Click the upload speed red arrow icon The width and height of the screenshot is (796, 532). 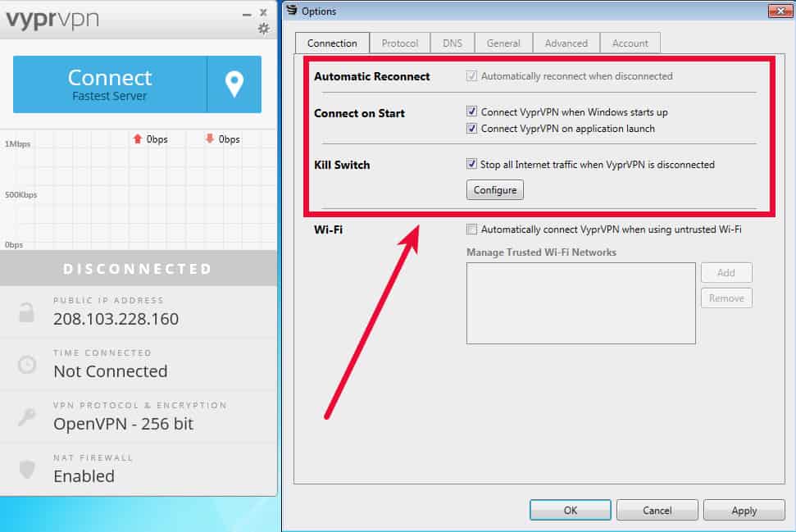tap(137, 139)
